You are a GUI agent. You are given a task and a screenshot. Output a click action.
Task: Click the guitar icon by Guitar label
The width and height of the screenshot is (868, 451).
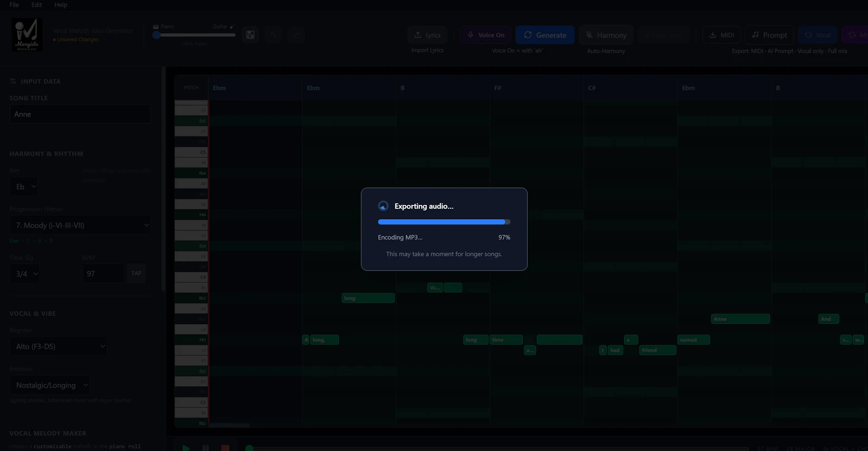click(232, 27)
